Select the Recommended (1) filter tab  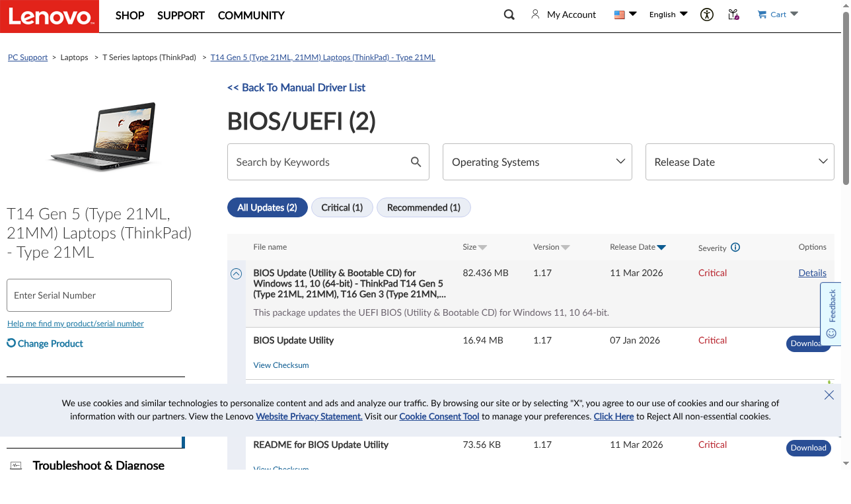click(x=424, y=207)
